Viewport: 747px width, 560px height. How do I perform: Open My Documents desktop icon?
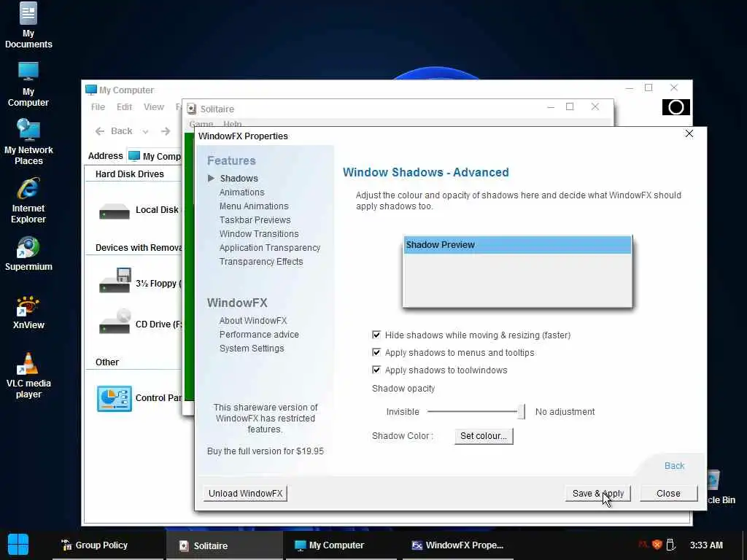(x=28, y=25)
